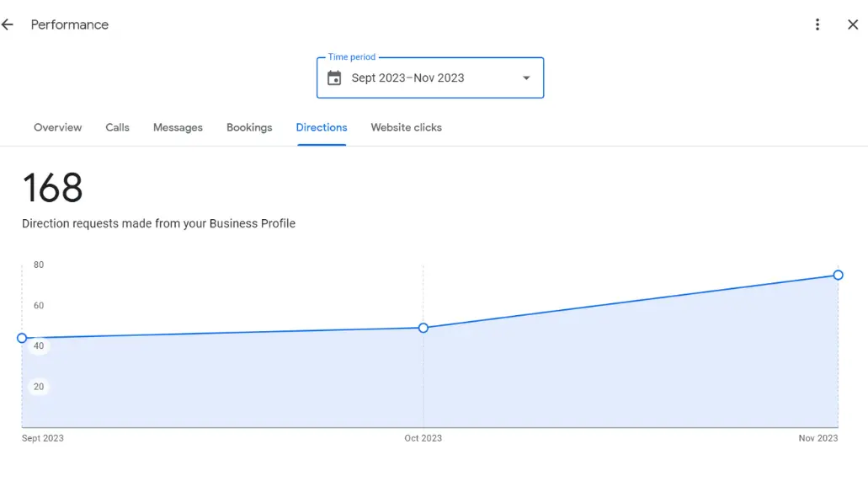Click the 'Nov 2023' x-axis label
The height and width of the screenshot is (487, 868).
pyautogui.click(x=818, y=438)
